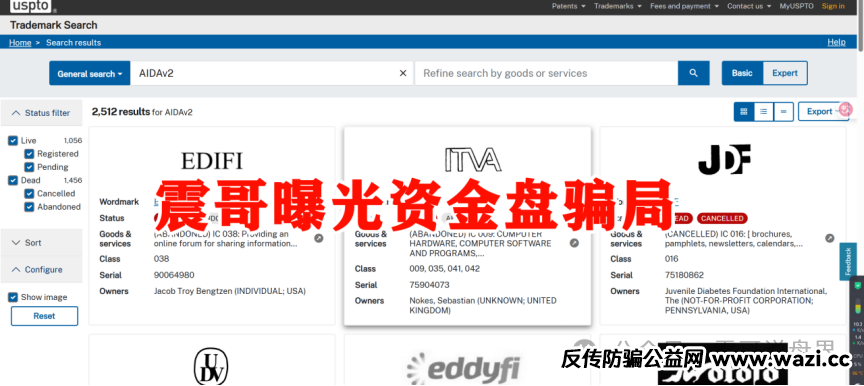The image size is (864, 386).
Task: Click the Refine search by goods field
Action: 546,73
